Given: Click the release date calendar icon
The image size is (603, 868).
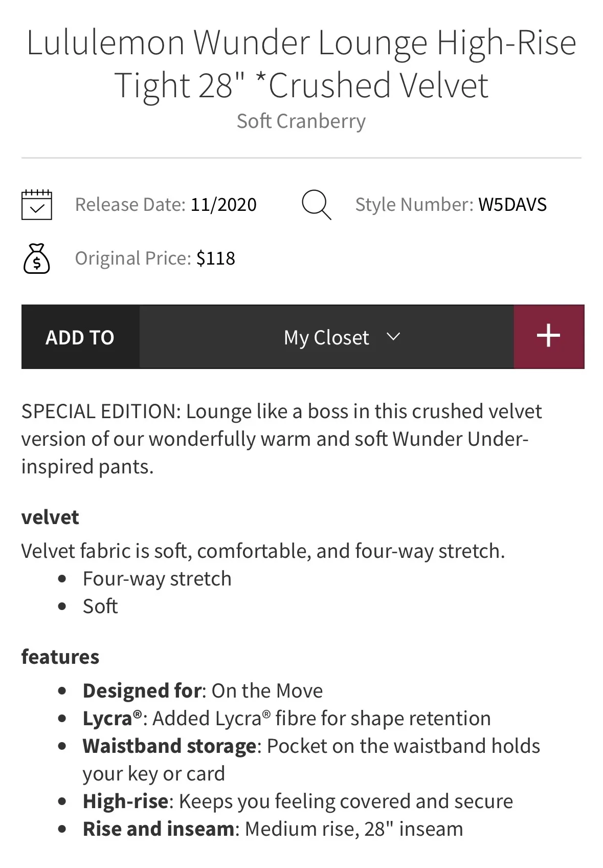Looking at the screenshot, I should click(37, 204).
